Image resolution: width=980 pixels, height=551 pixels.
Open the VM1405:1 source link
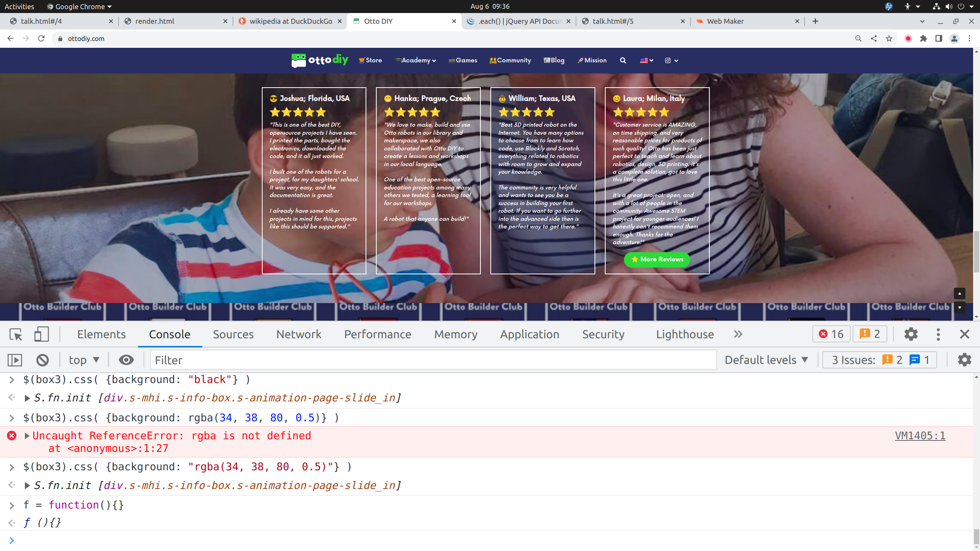(920, 435)
